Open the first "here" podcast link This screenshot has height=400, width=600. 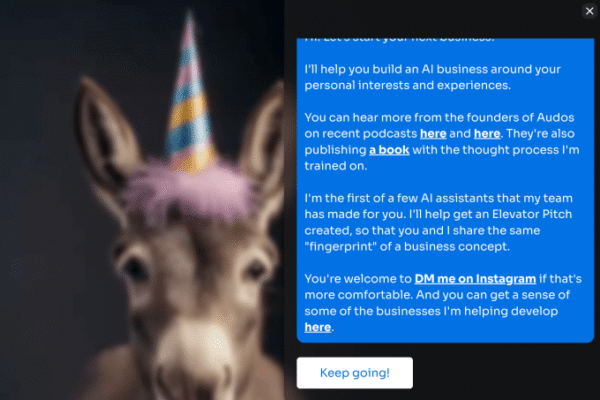coord(433,134)
